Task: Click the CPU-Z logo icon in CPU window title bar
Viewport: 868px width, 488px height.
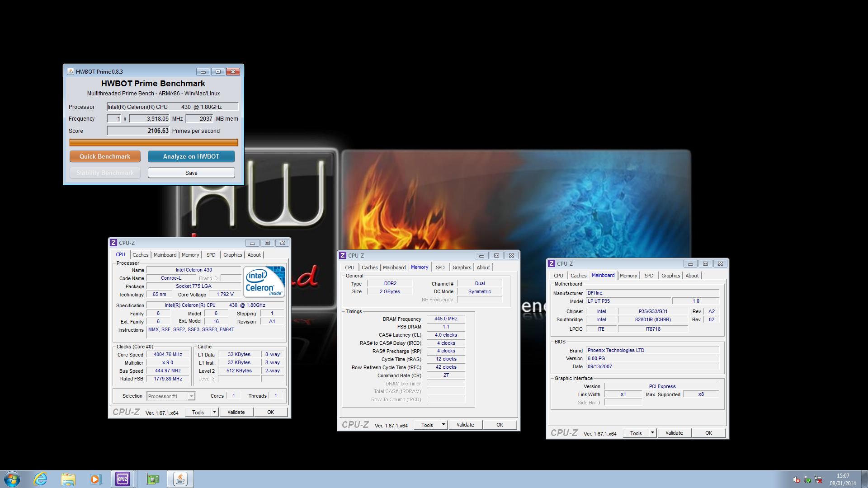Action: [114, 243]
